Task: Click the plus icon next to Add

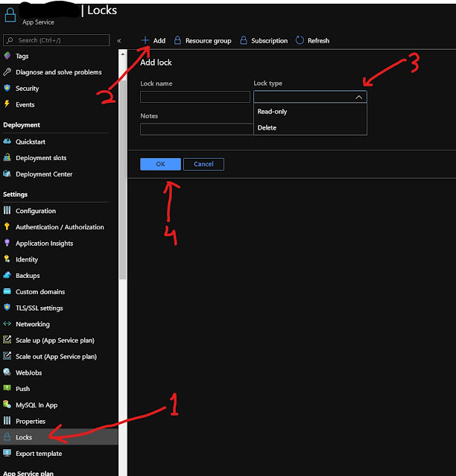Action: (x=145, y=40)
